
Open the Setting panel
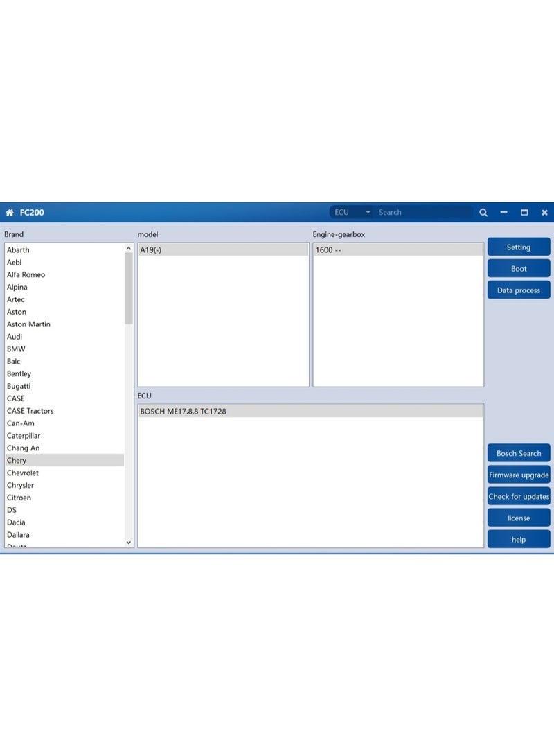point(519,247)
